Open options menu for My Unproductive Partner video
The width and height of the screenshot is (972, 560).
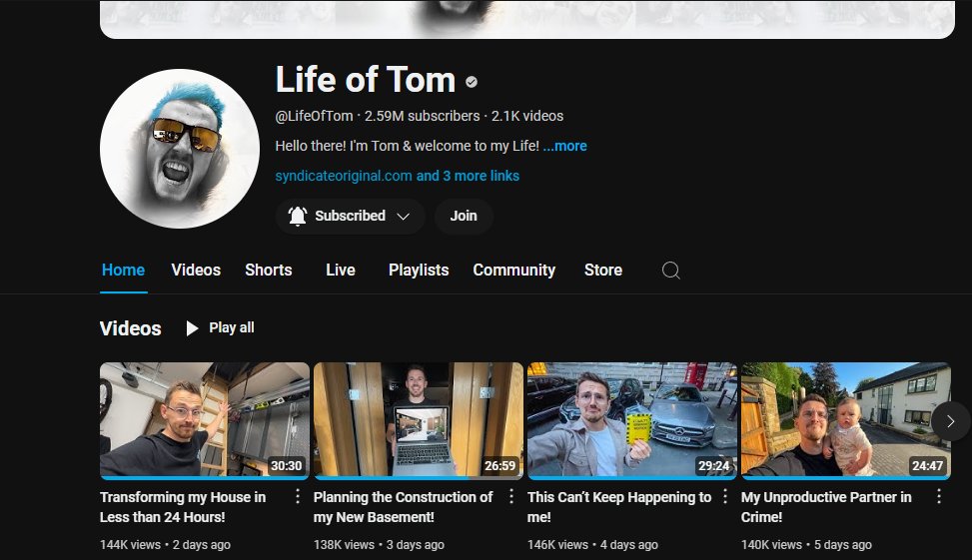938,496
